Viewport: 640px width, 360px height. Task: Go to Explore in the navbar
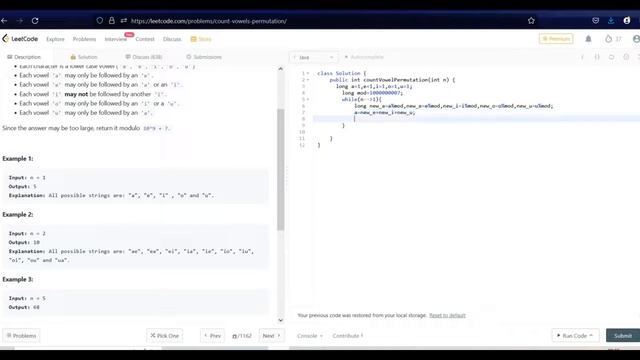55,39
